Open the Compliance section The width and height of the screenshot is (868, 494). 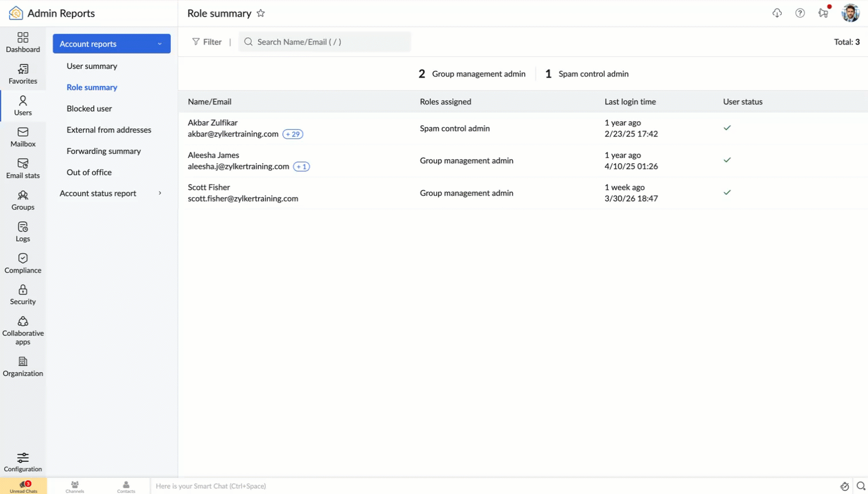click(x=23, y=263)
